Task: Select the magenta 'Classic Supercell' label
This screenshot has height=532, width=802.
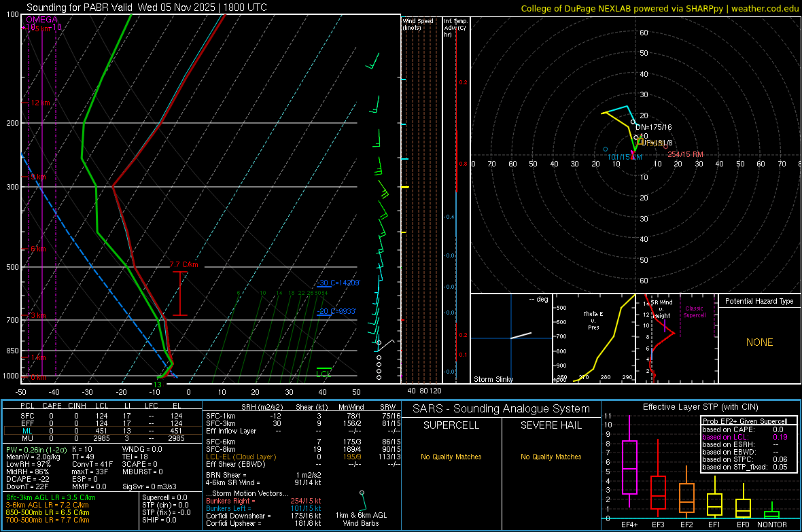Action: (x=695, y=312)
